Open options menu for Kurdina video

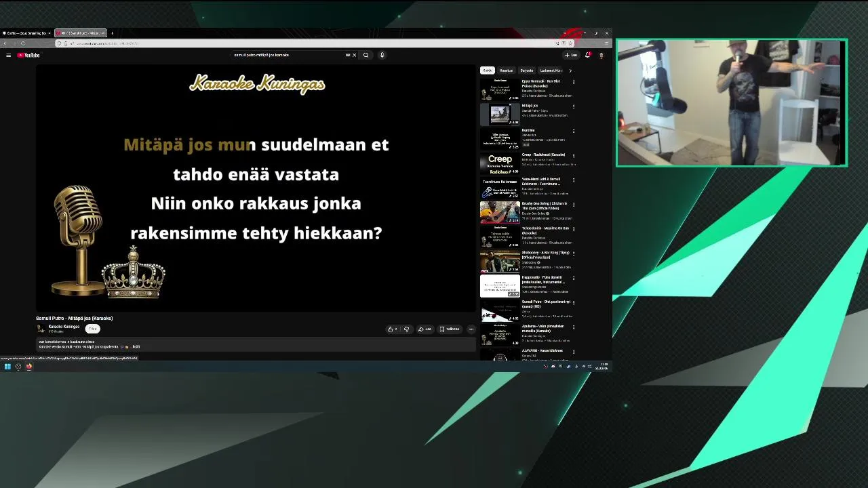point(574,131)
